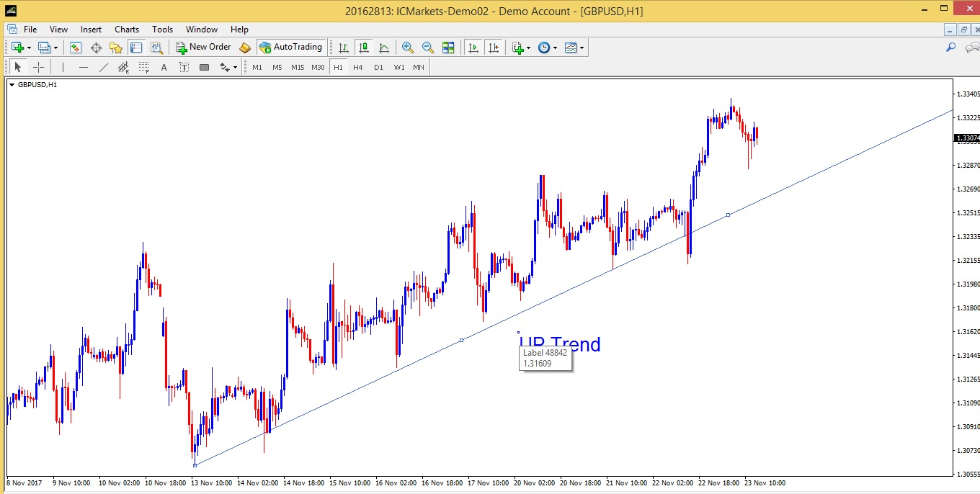The image size is (980, 494).
Task: Select the Trendline drawing tool
Action: point(104,67)
